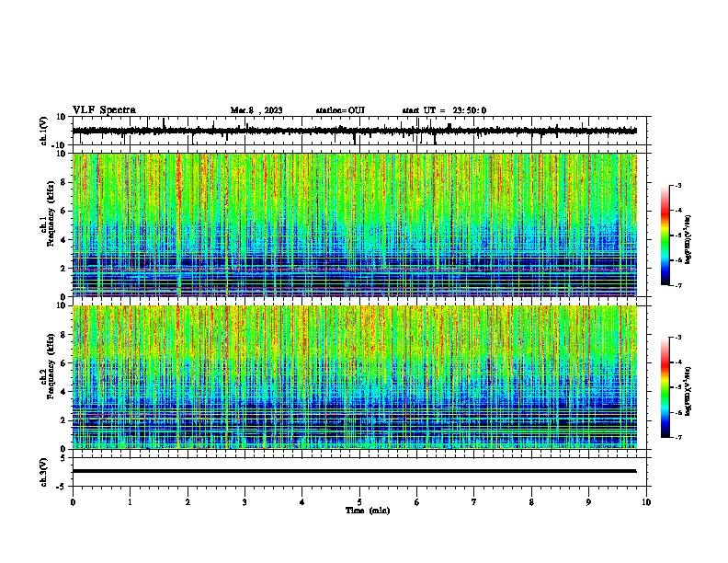Click the time axis tick label '10'
Image resolution: width=728 pixels, height=563 pixels.
tap(646, 502)
